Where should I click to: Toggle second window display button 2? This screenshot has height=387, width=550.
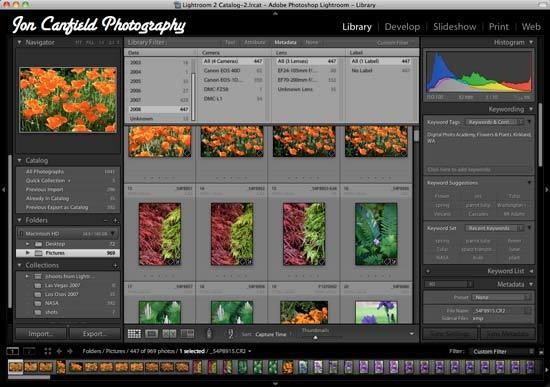(29, 351)
